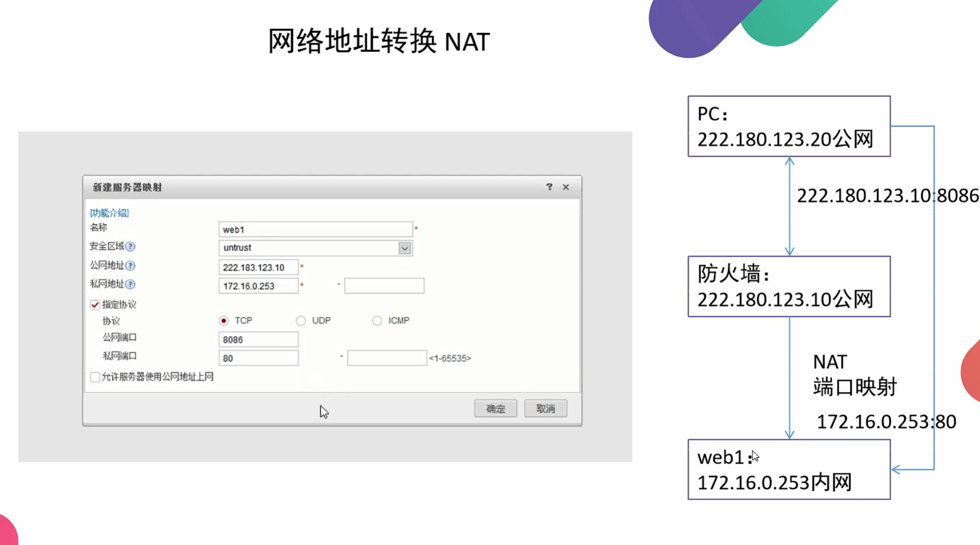Open the 功能介绍 link
This screenshot has height=545, width=980.
pos(109,213)
